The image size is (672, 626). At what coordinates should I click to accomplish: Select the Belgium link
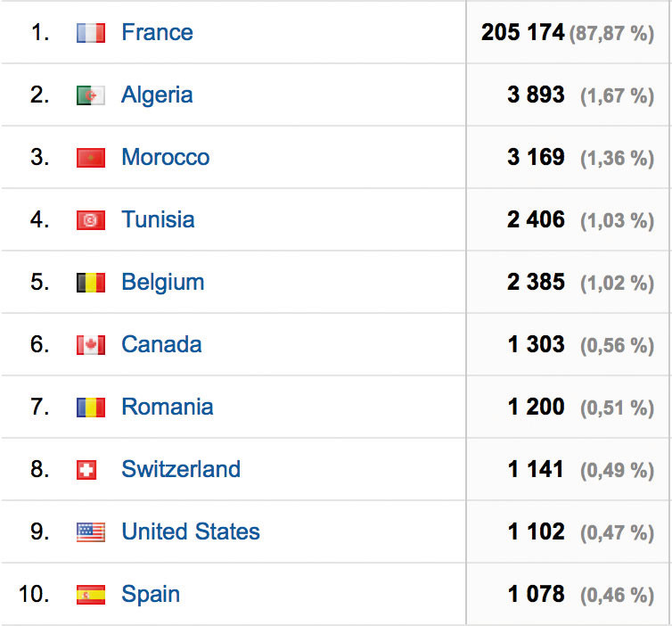pyautogui.click(x=162, y=283)
